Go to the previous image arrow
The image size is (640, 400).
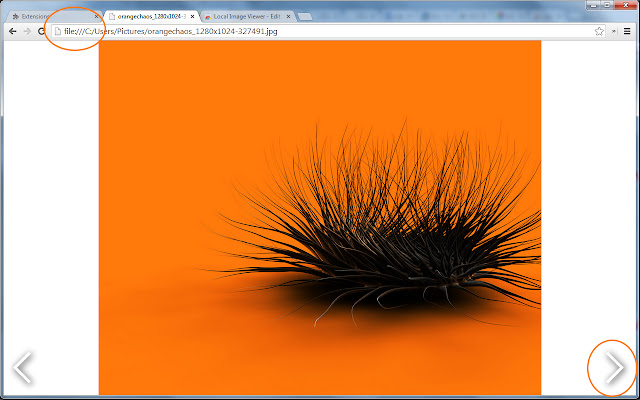[x=23, y=368]
